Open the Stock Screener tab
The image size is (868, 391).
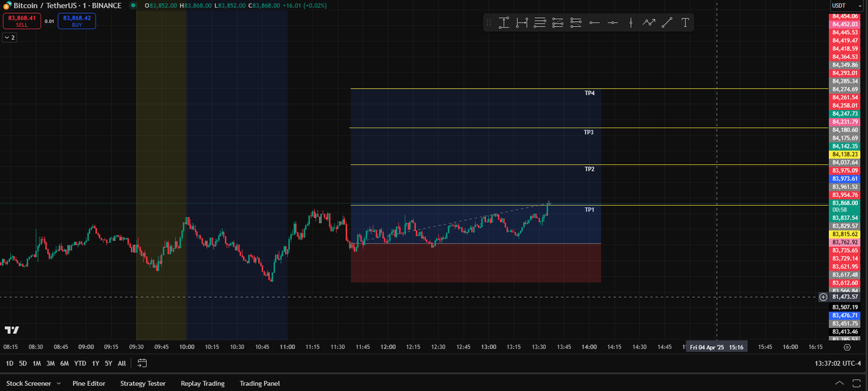coord(29,383)
